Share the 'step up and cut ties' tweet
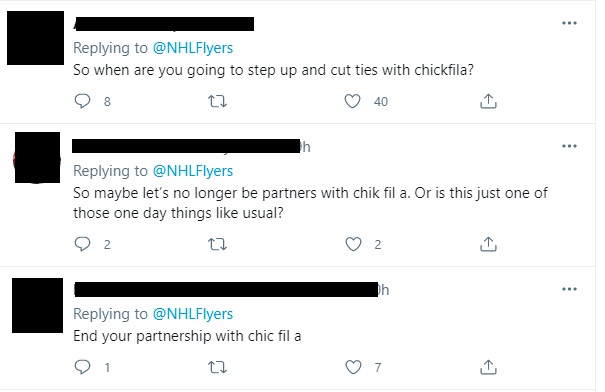Viewport: 605px width, 392px height. click(x=488, y=101)
